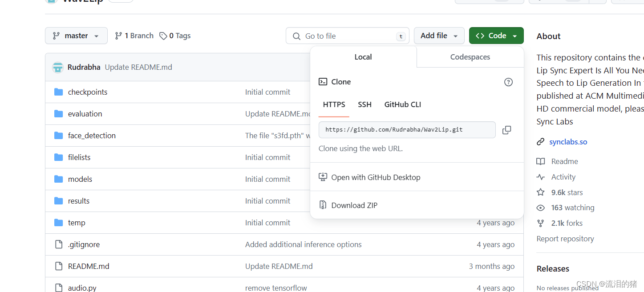Open the filelists folder
This screenshot has width=644, height=292.
click(x=79, y=157)
